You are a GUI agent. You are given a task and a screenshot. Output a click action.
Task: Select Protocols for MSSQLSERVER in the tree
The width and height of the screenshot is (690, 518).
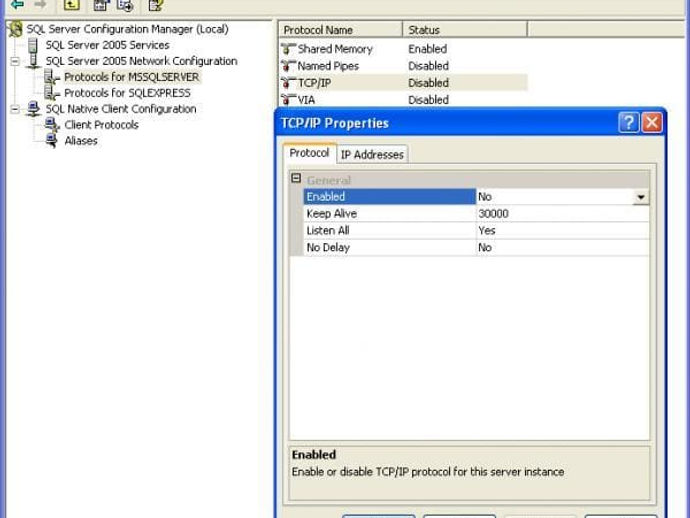(x=132, y=77)
